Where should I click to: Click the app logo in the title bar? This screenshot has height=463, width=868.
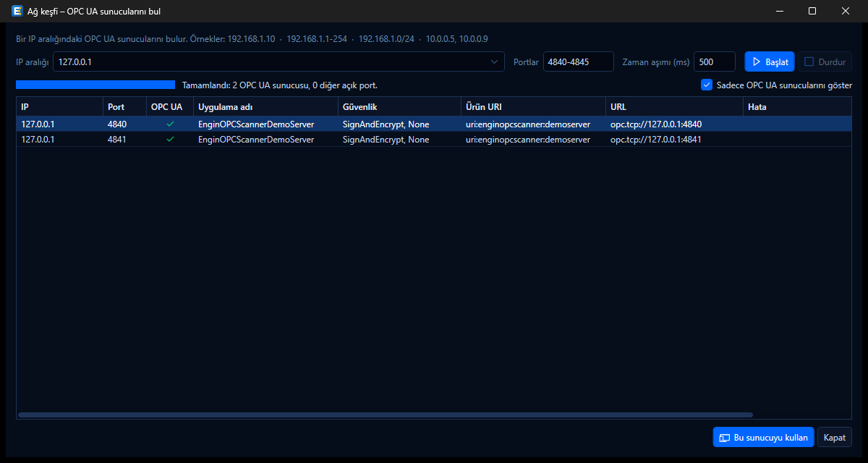pos(16,11)
